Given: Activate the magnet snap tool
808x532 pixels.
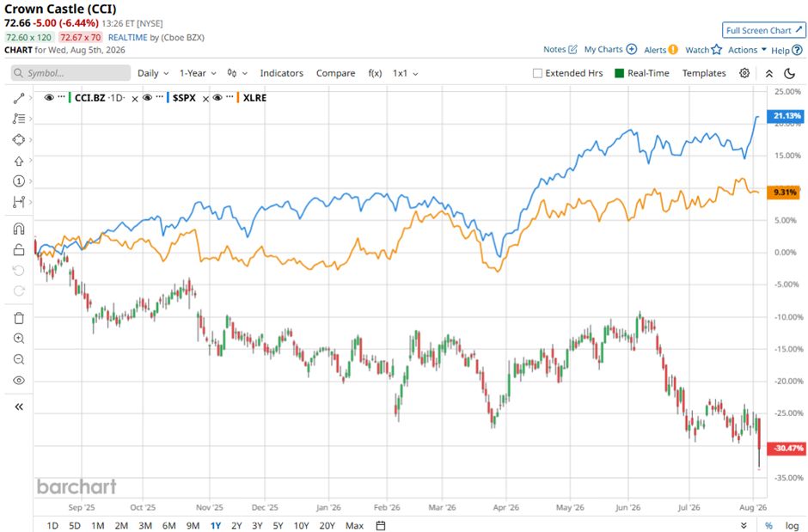Looking at the screenshot, I should (19, 228).
